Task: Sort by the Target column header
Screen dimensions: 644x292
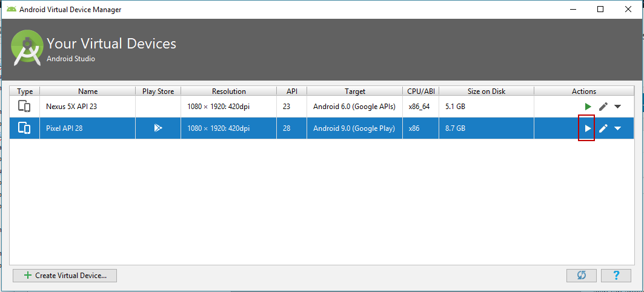Action: pos(355,91)
